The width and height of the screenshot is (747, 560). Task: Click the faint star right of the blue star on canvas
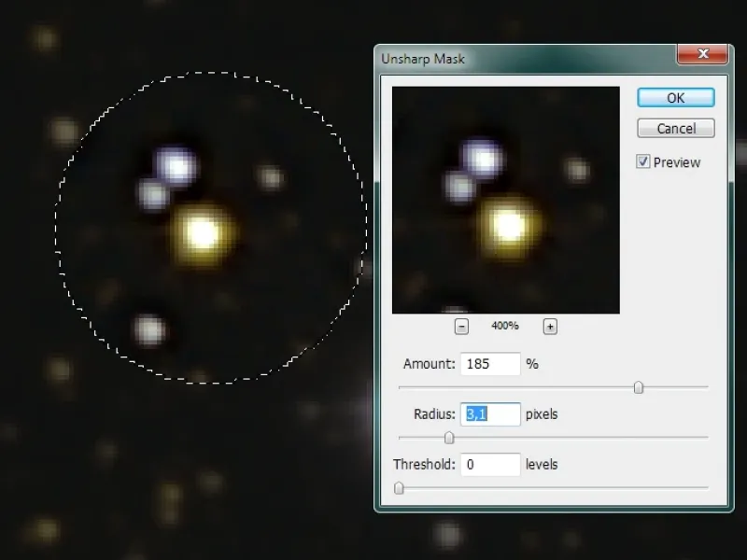(x=270, y=176)
